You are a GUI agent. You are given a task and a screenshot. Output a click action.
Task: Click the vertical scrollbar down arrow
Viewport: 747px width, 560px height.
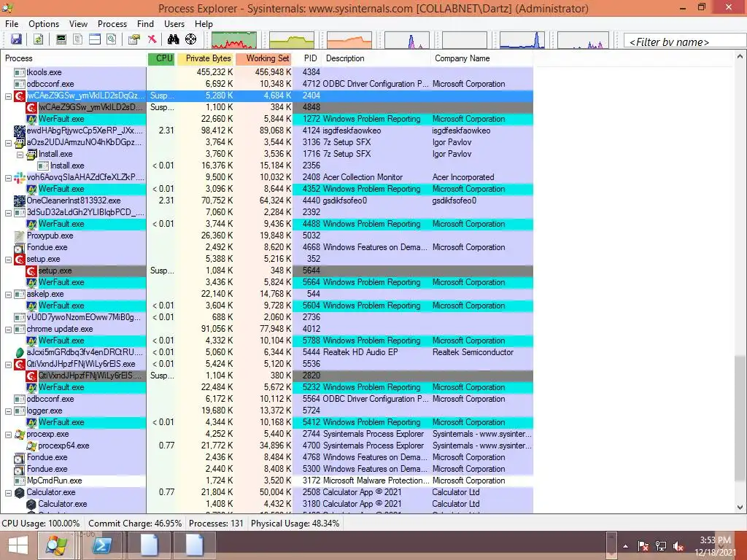(740, 507)
